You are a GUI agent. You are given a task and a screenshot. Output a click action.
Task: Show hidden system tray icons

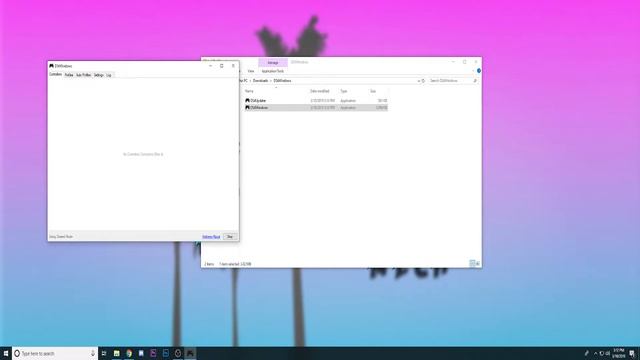596,353
